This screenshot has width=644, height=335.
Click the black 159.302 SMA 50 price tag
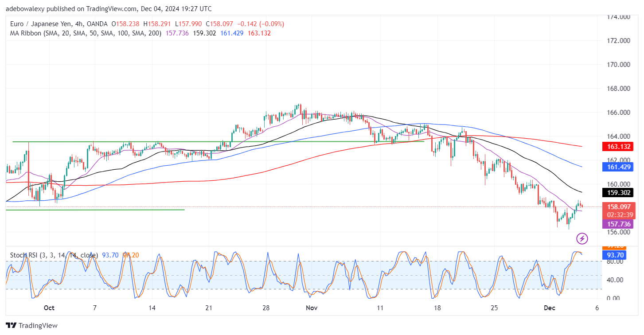tap(620, 193)
